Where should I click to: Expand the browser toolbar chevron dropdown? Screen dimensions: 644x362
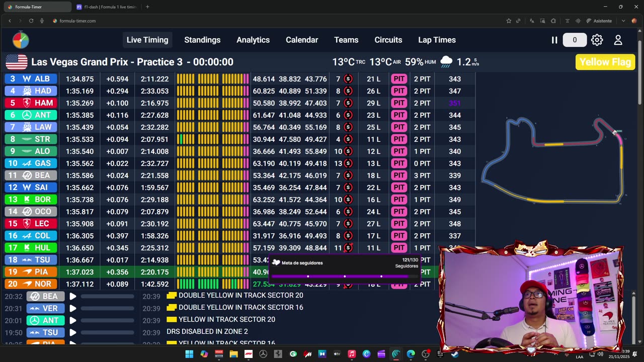623,21
